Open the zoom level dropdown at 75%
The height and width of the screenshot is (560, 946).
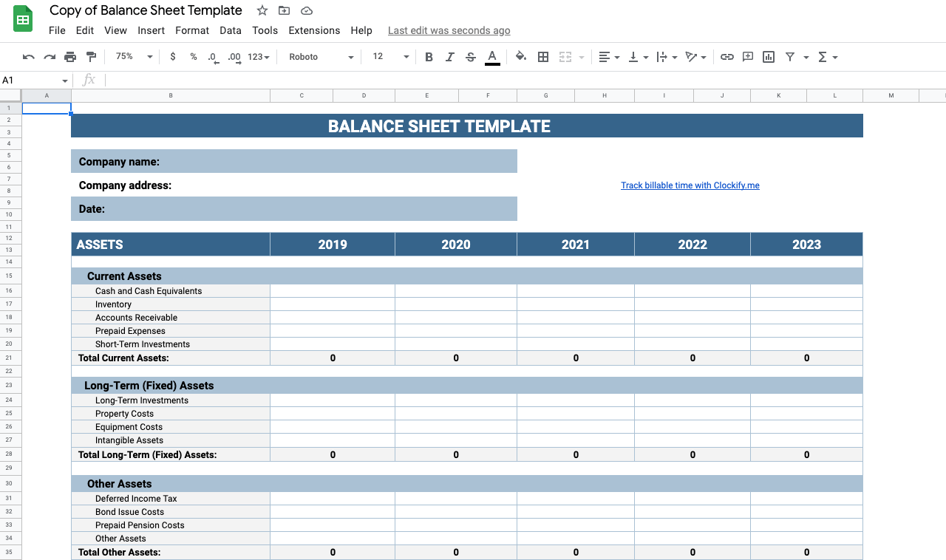(x=134, y=57)
